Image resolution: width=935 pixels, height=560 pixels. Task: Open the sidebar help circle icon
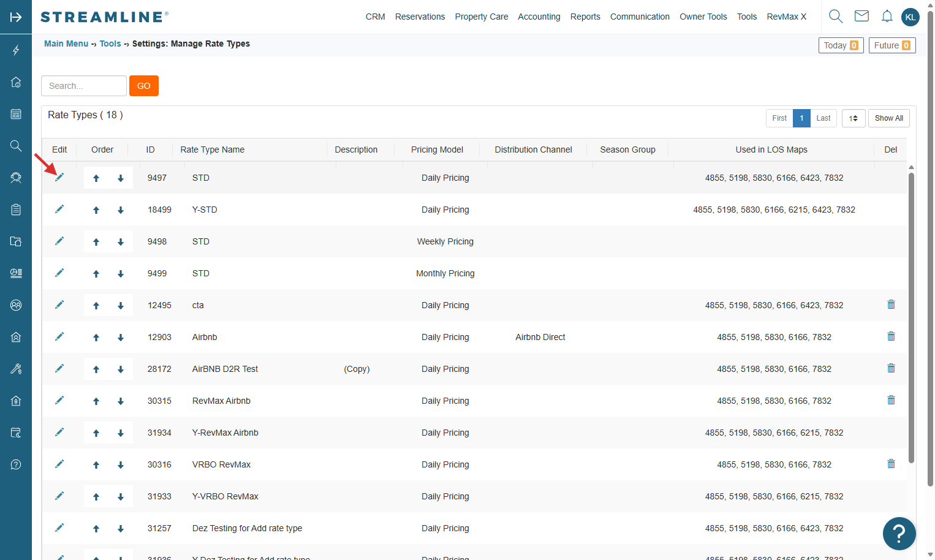click(16, 464)
